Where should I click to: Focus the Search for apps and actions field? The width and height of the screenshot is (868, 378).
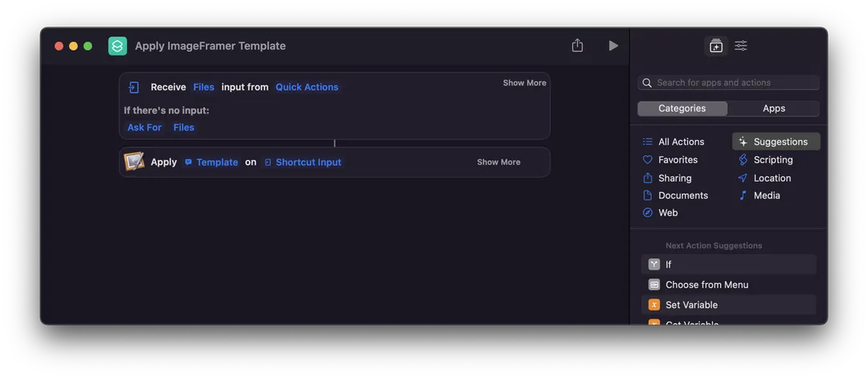tap(728, 83)
